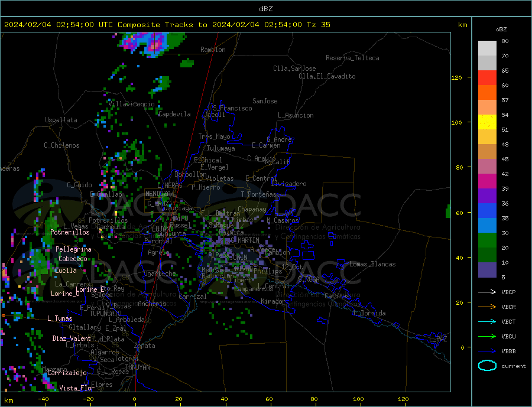This screenshot has width=532, height=407.
Task: Select the dark purple 5 dBZ swatch
Action: tap(487, 270)
